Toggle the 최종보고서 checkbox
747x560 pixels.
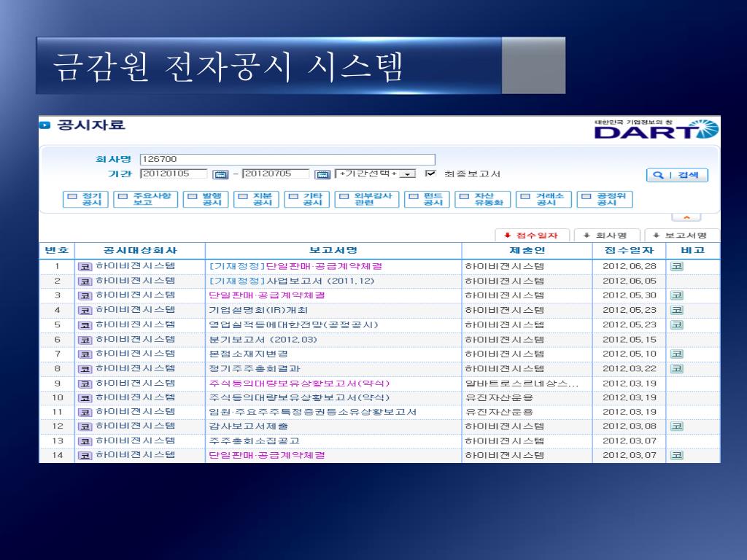pyautogui.click(x=430, y=174)
